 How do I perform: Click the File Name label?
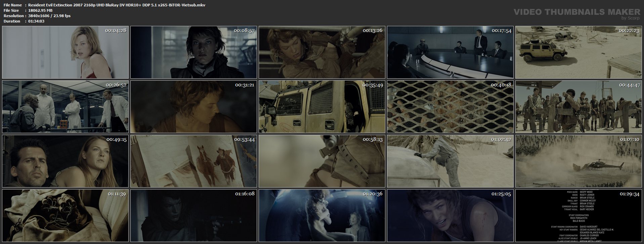tap(13, 5)
